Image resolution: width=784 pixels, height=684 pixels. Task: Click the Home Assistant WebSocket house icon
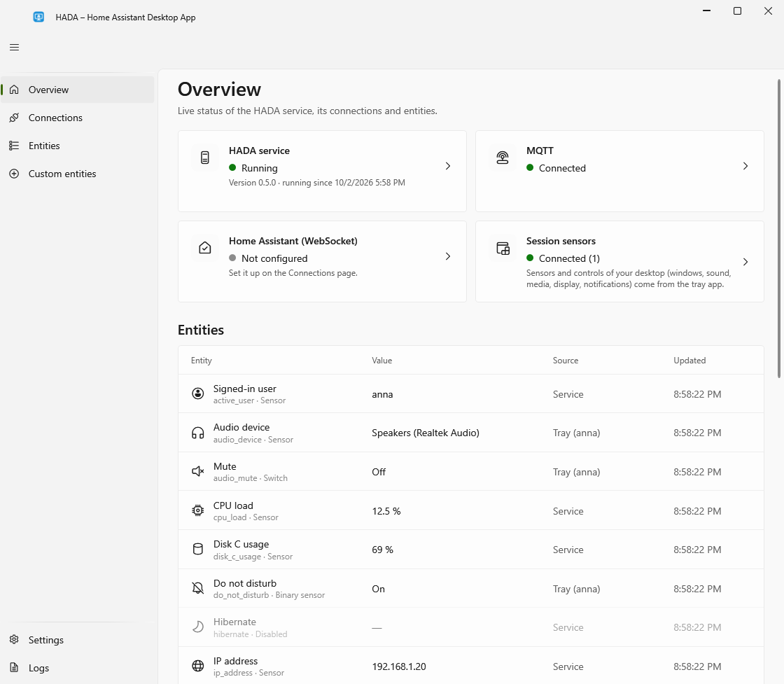click(205, 248)
